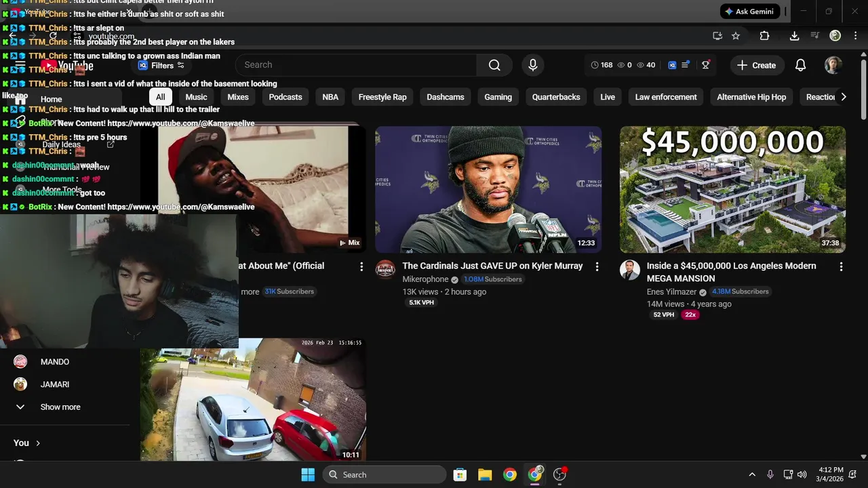Click the vidIQ logo icon in header stats
The image size is (868, 488).
click(x=672, y=65)
